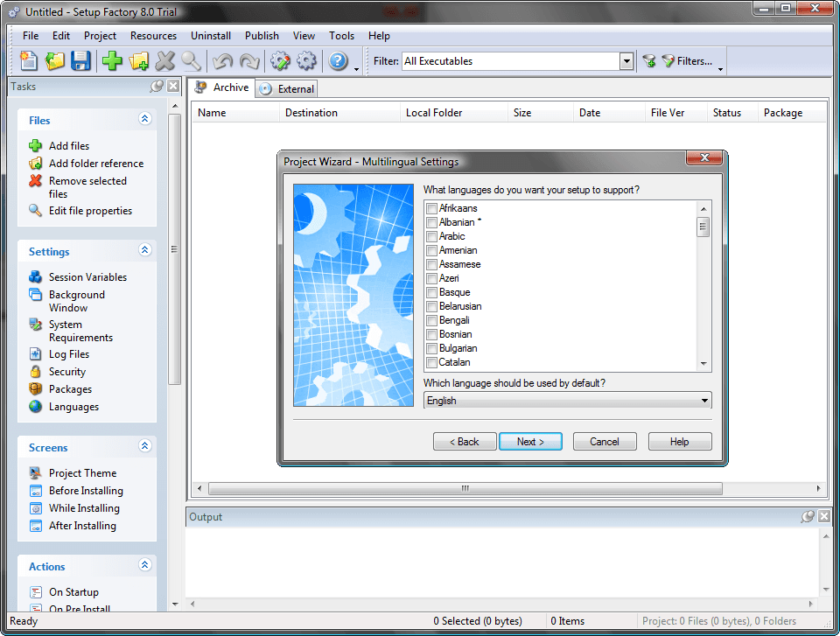Open Background Window settings
The image size is (840, 636).
77,301
